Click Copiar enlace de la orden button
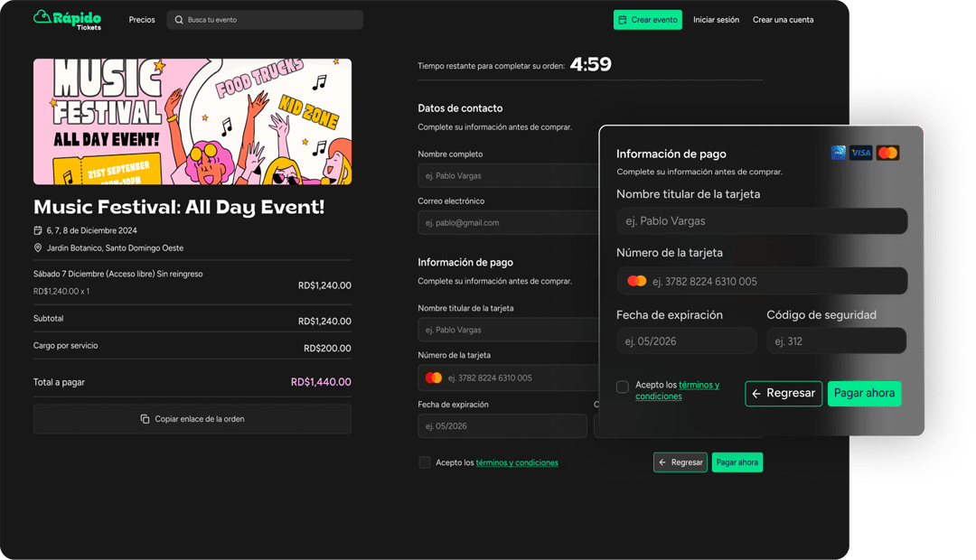This screenshot has width=976, height=560. [x=192, y=419]
